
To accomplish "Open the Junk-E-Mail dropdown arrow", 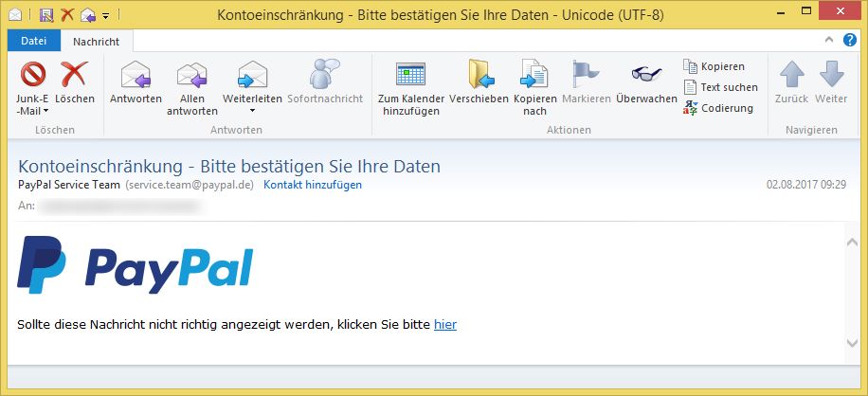I will pyautogui.click(x=45, y=111).
